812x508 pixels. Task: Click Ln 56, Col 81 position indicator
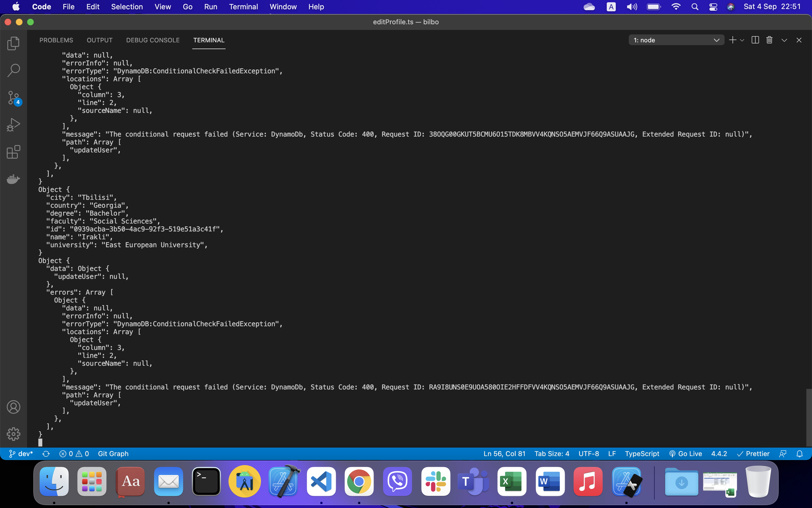[504, 454]
